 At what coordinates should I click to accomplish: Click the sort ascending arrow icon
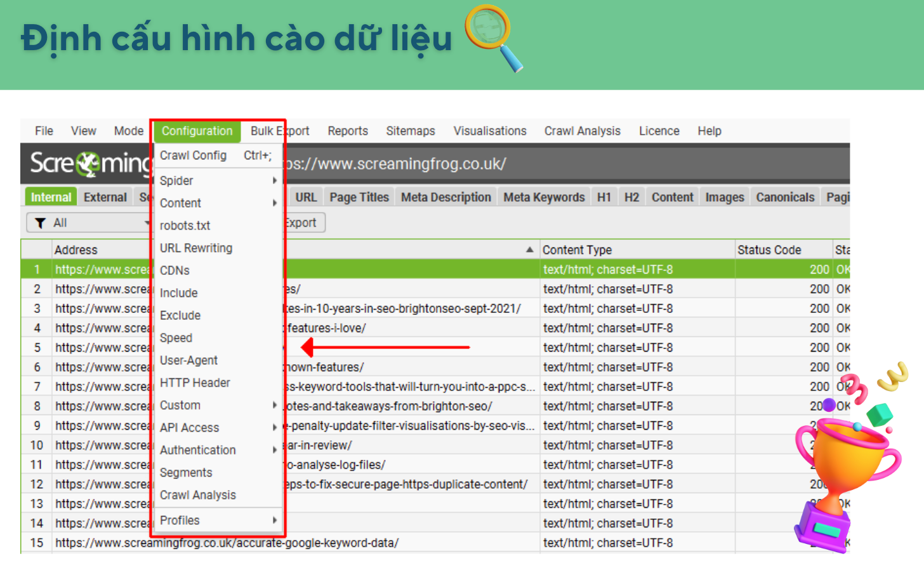(530, 250)
